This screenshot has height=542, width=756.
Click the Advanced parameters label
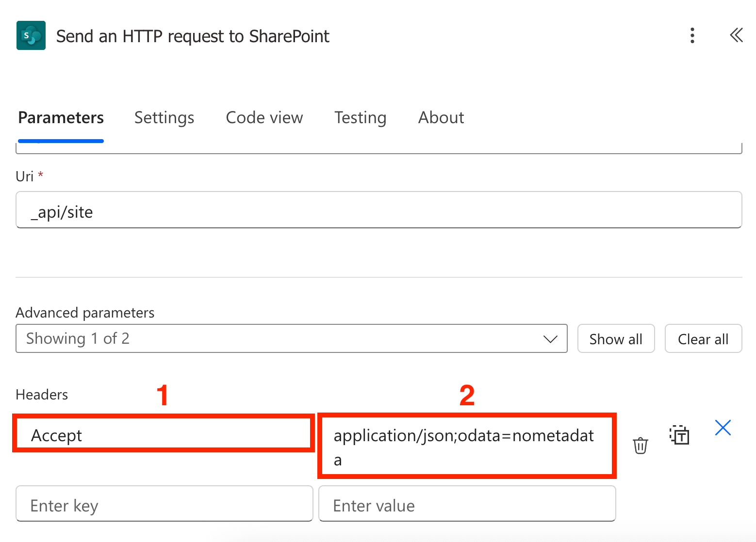85,313
